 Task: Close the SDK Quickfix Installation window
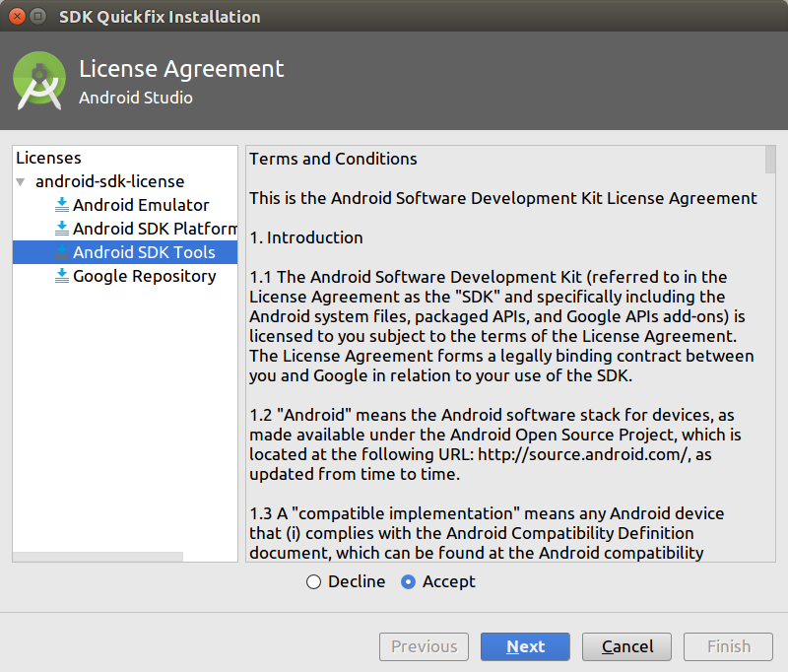coord(17,17)
